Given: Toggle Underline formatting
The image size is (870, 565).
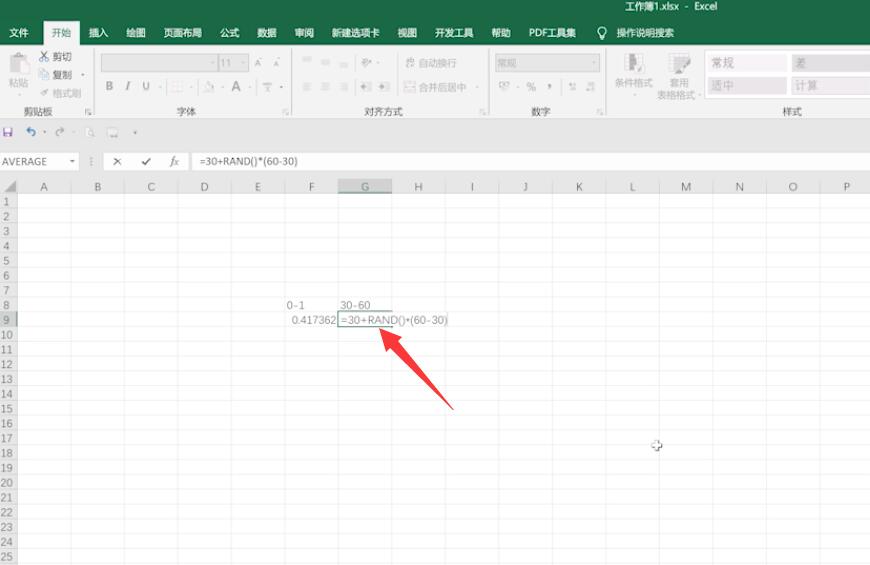Looking at the screenshot, I should click(146, 86).
